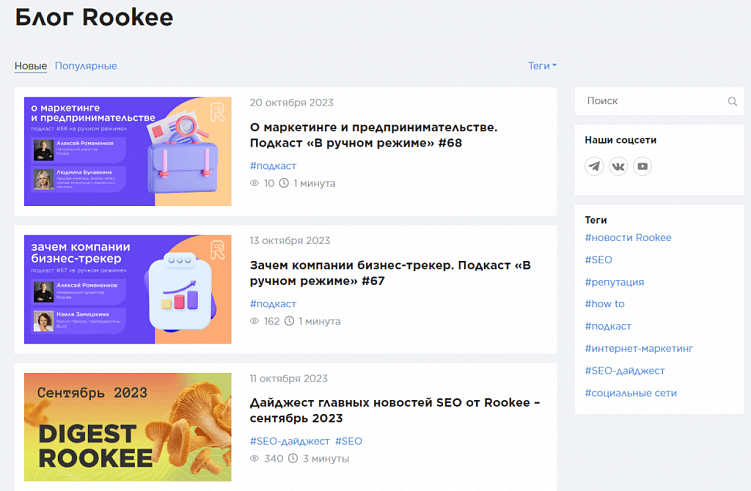Click eye icon on SEO digest post

[254, 458]
